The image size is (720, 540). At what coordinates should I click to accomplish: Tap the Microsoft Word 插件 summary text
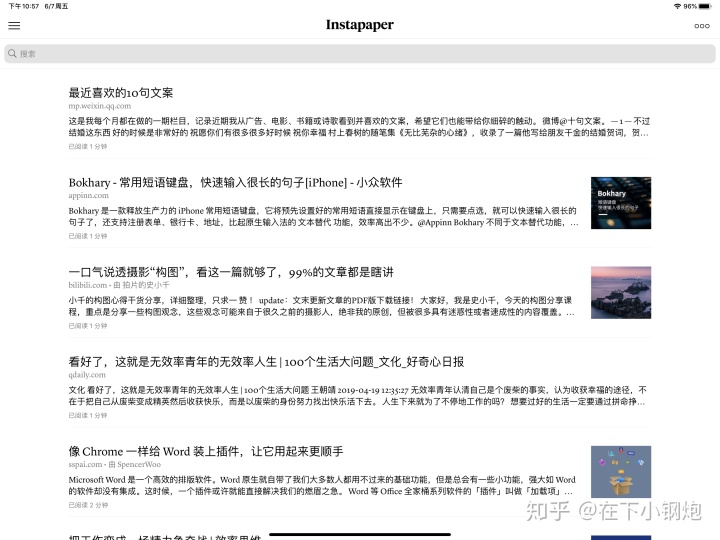point(322,485)
